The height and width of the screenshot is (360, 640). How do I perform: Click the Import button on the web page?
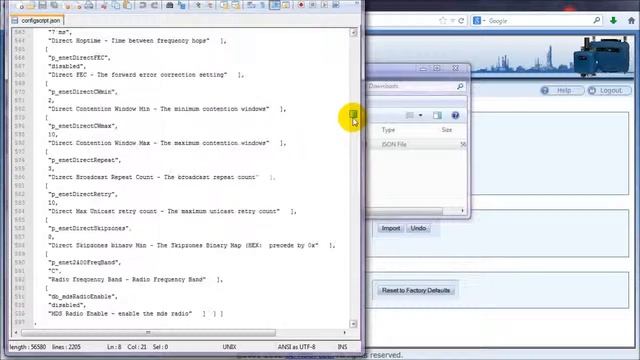pyautogui.click(x=391, y=228)
